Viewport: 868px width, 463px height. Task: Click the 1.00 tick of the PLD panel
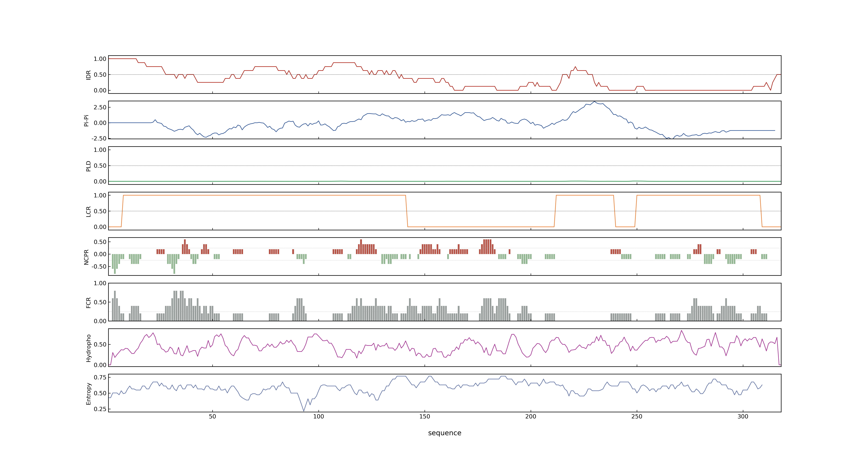click(x=100, y=150)
